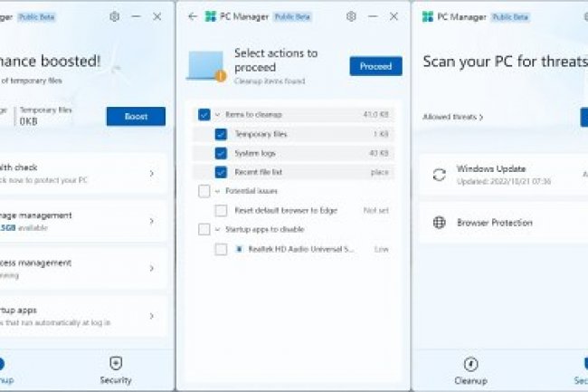
Task: Click 'Cleanup items found' subtitle text
Action: [x=270, y=81]
